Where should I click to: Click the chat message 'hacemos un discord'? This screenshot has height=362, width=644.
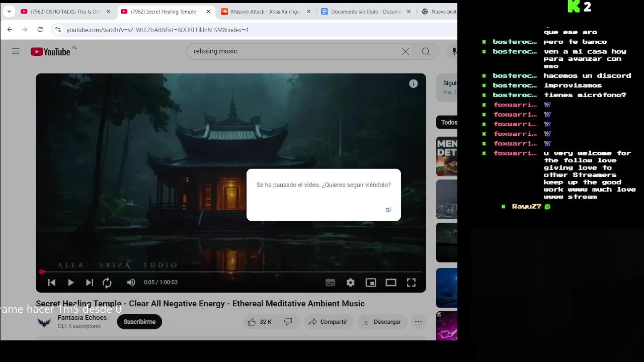point(587,76)
